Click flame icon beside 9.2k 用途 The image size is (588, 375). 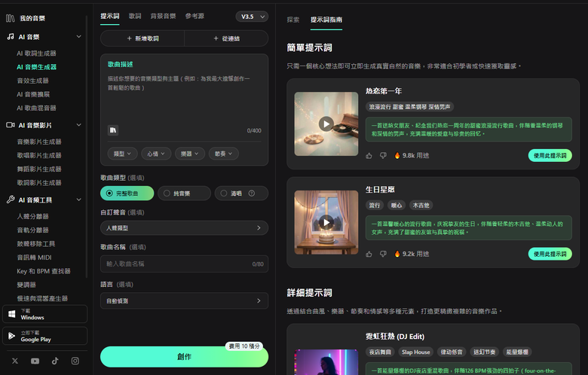(397, 254)
